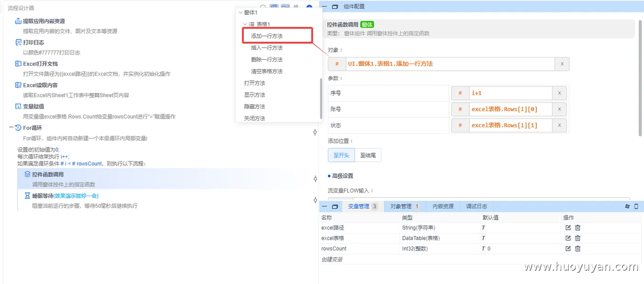644x284 pixels.
Task: Click the 状态 field excel表格.Rows[i][1]
Action: (511, 125)
